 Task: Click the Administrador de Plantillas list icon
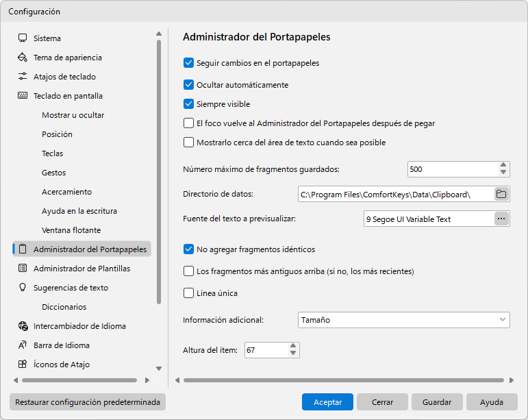23,269
